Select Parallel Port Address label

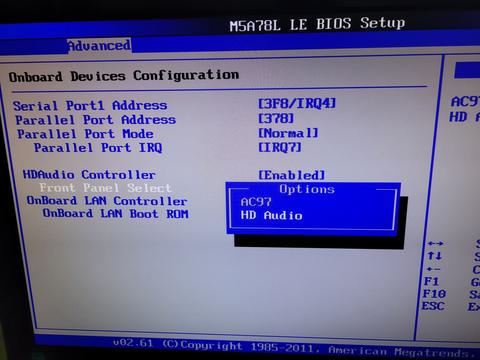coord(96,120)
